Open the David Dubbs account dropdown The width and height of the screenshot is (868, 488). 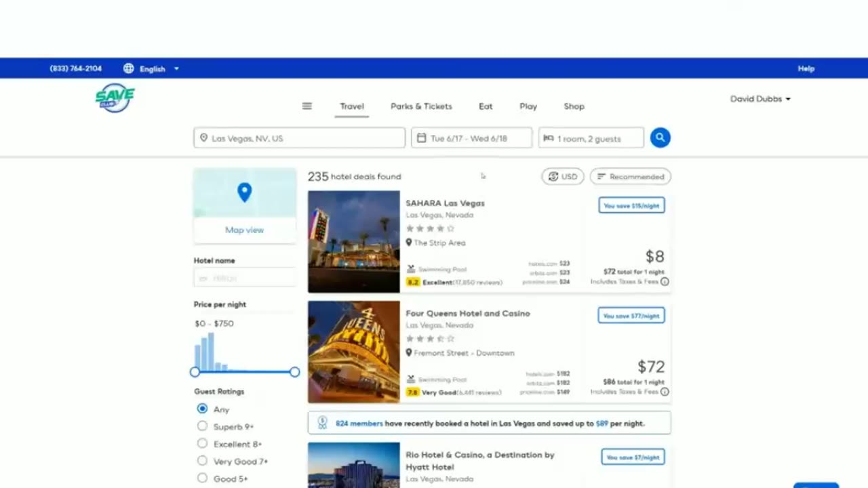click(760, 99)
